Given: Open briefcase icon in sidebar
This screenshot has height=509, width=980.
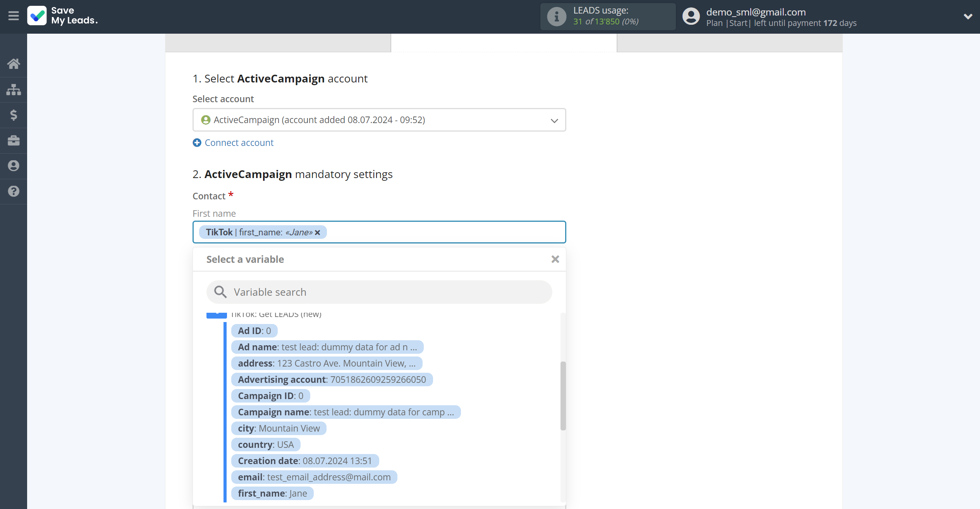Looking at the screenshot, I should click(14, 140).
